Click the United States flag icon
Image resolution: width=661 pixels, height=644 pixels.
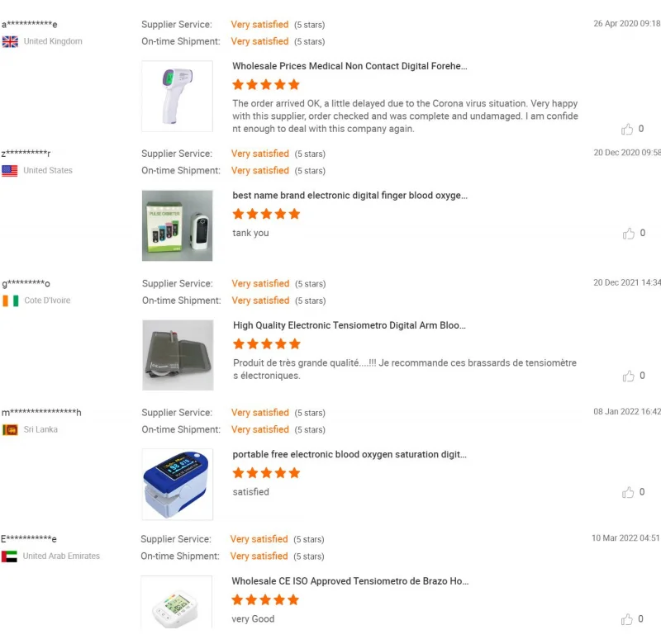(10, 171)
